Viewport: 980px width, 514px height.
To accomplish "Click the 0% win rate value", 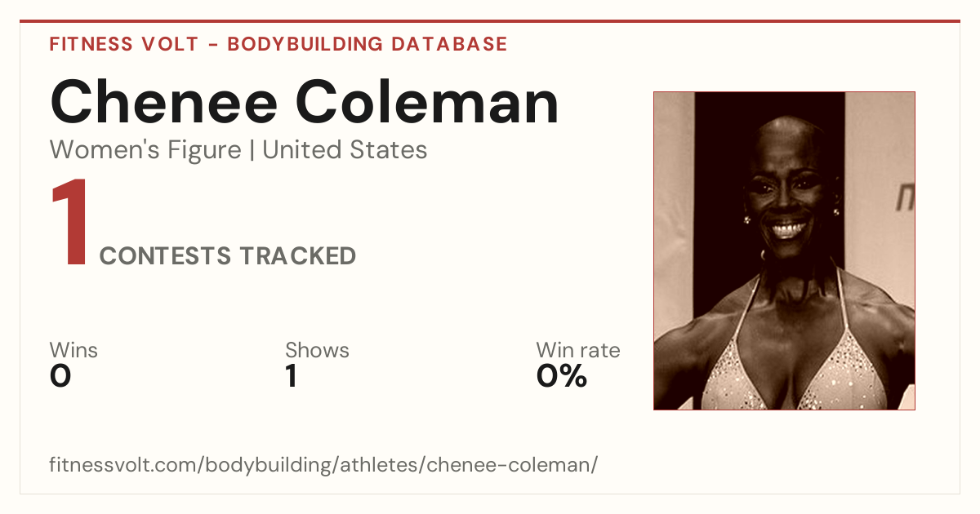I will tap(562, 376).
